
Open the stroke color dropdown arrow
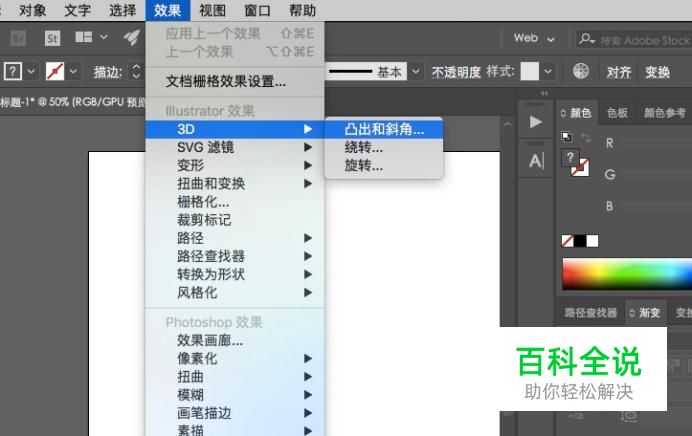(x=74, y=71)
